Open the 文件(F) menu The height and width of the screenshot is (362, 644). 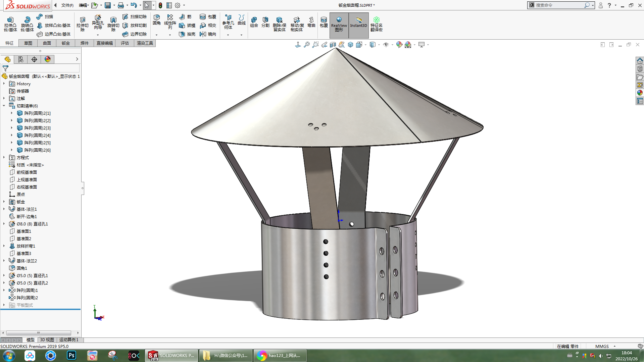pyautogui.click(x=67, y=5)
